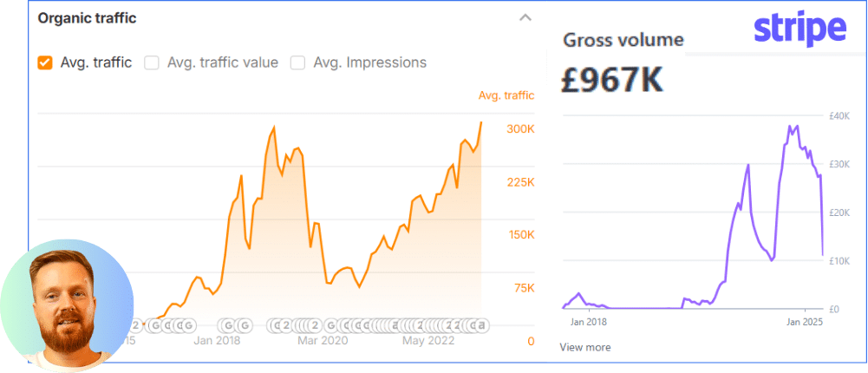This screenshot has height=373, width=868.
Task: Click the 300K y-axis label
Action: point(520,128)
